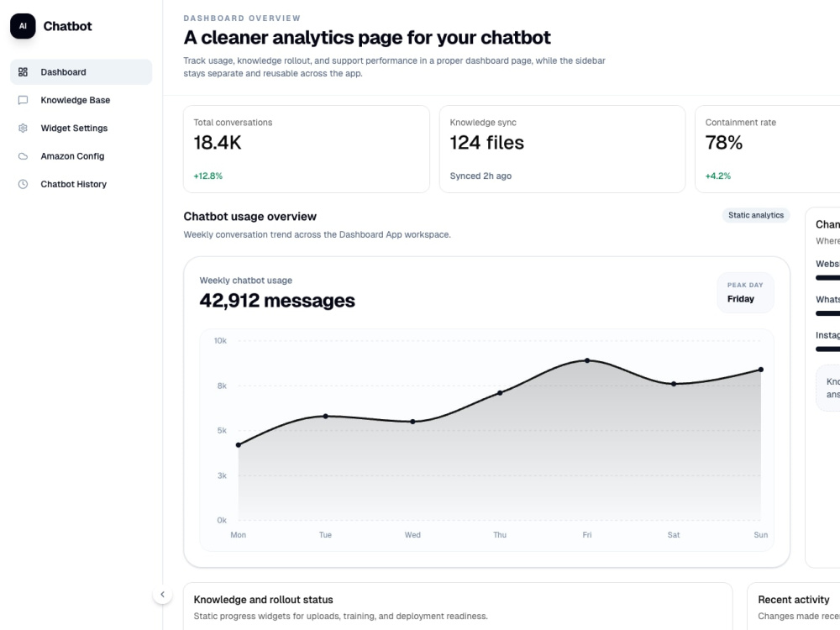Select the Knowledge sync 124 files card

[x=562, y=149]
